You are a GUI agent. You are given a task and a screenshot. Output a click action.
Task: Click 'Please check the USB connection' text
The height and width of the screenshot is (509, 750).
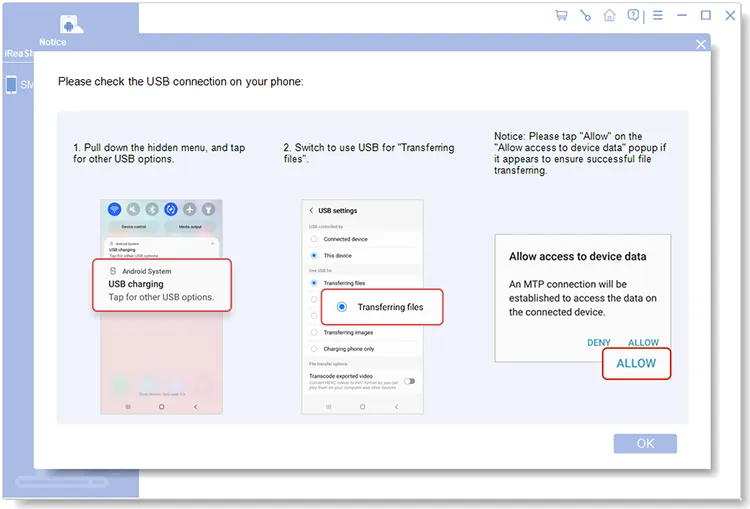pos(180,82)
